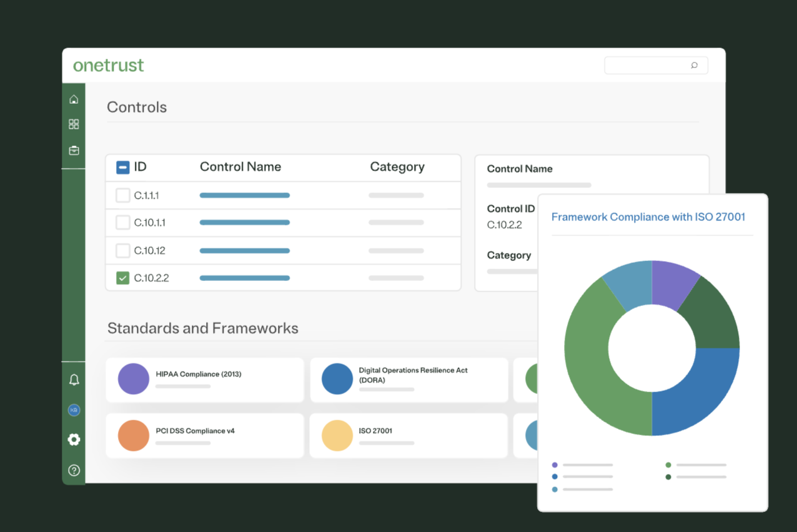Check the box for control C.10.12

point(123,250)
